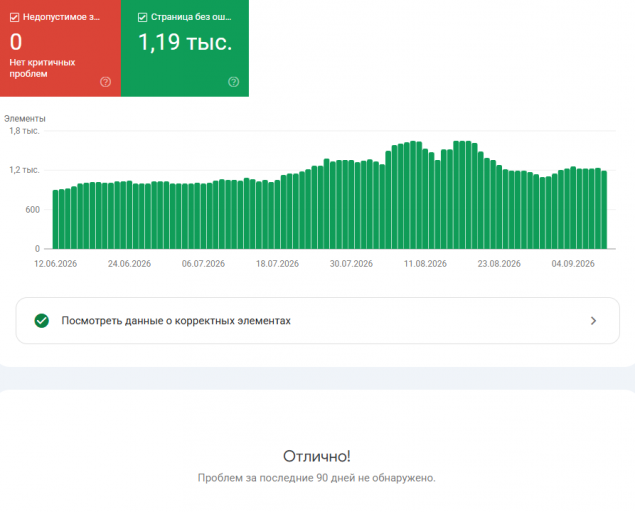The image size is (635, 512).
Task: Click the 04.09.2026 date label
Action: click(573, 264)
